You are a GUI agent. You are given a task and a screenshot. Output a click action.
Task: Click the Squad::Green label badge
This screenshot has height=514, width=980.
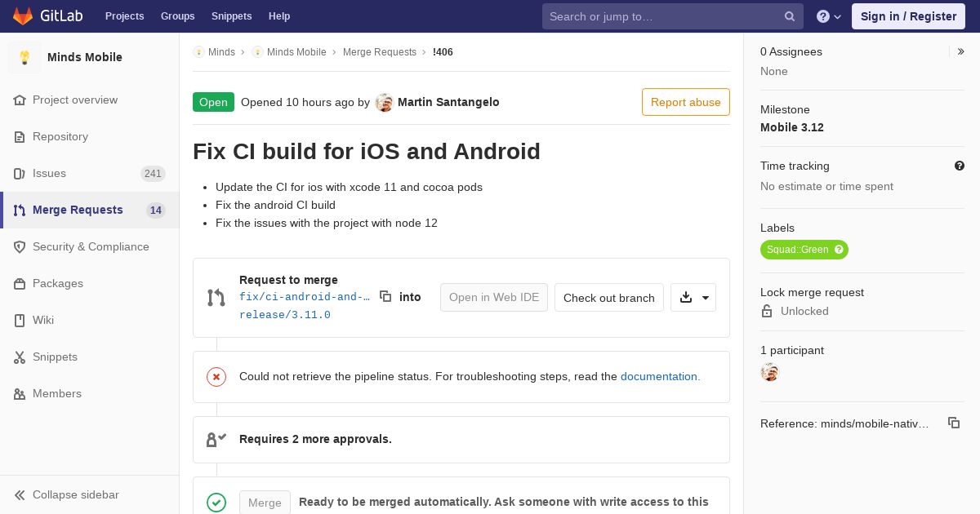(804, 250)
